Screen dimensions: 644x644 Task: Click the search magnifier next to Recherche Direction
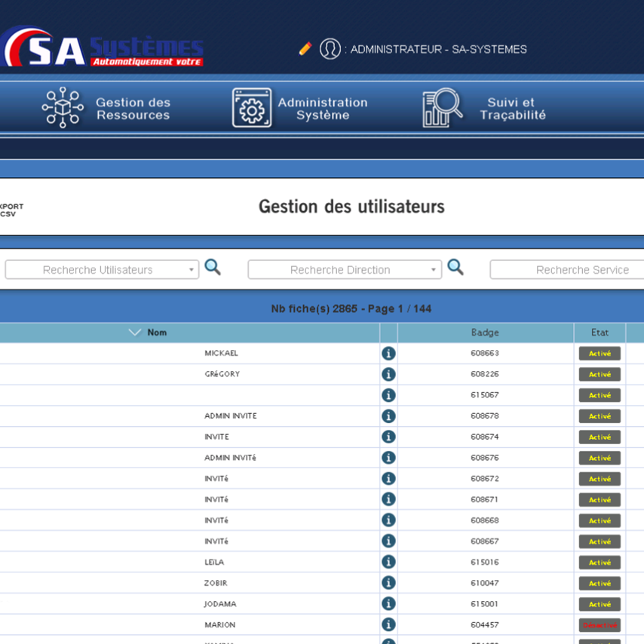click(455, 268)
